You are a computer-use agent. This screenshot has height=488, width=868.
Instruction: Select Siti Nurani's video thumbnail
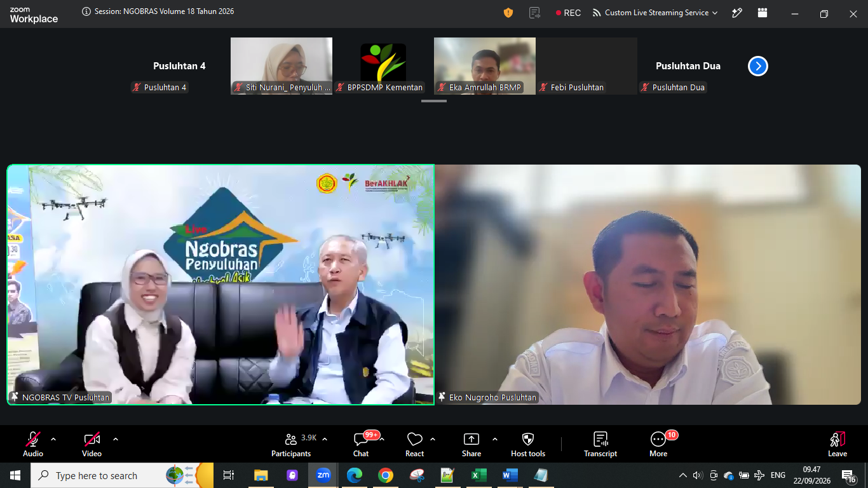point(281,66)
